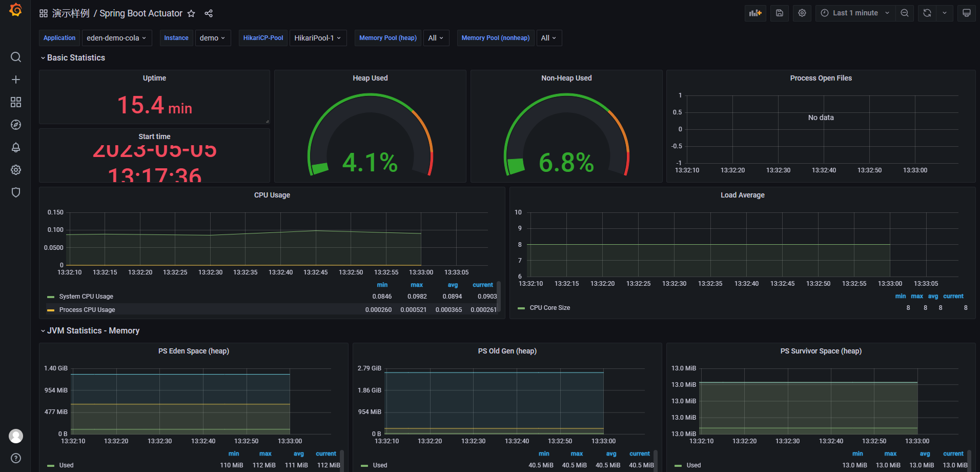Image resolution: width=980 pixels, height=472 pixels.
Task: Open the Help question mark icon
Action: pyautogui.click(x=16, y=458)
